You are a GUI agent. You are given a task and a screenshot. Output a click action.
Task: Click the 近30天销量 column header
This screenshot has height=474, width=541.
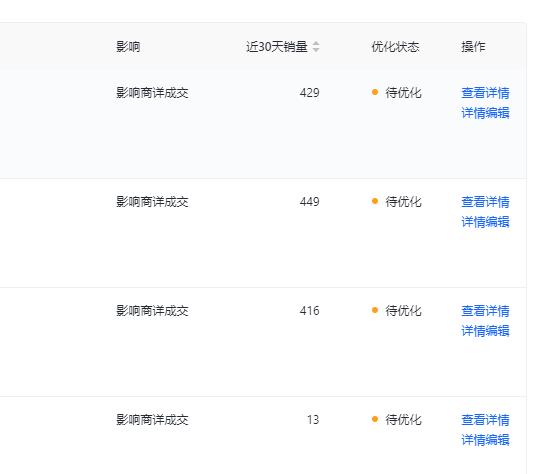click(277, 47)
